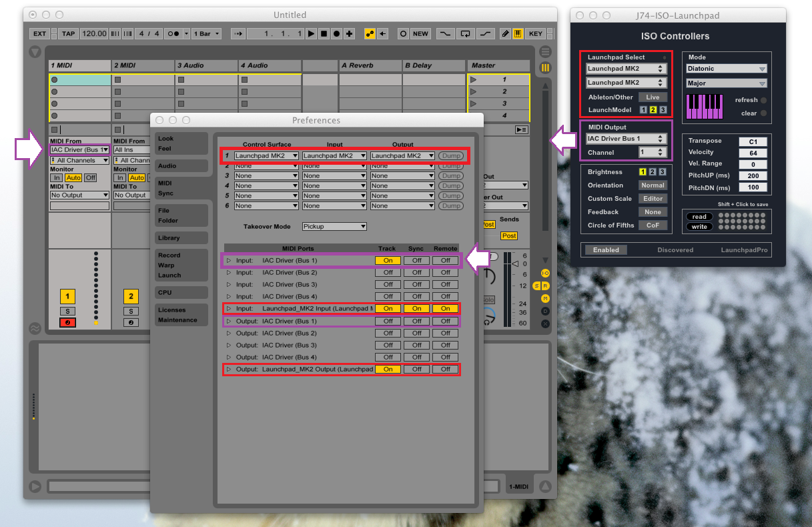Click the Transpose C1 value field

tap(753, 141)
